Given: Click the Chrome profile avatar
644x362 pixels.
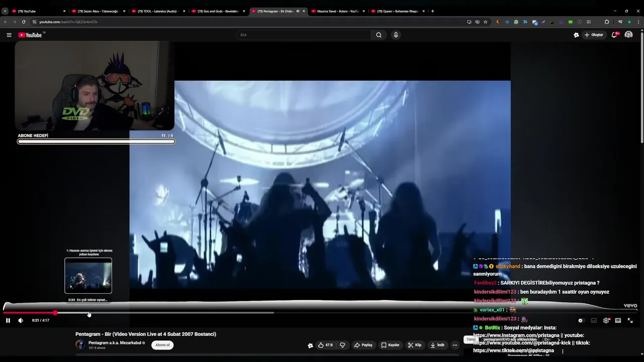Looking at the screenshot, I should 629,22.
